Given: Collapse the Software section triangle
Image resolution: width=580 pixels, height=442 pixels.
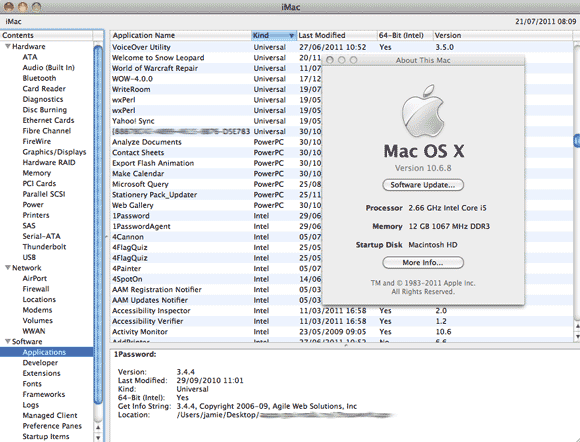Looking at the screenshot, I should click(7, 341).
